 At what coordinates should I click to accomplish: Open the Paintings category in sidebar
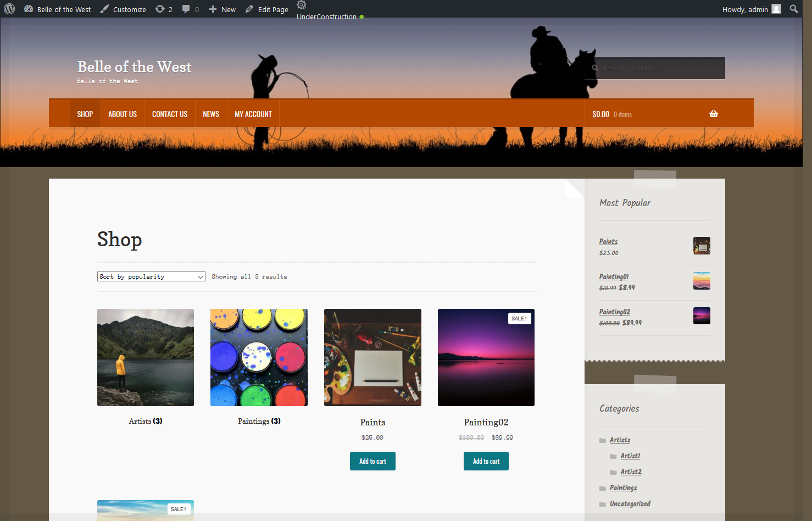tap(623, 487)
